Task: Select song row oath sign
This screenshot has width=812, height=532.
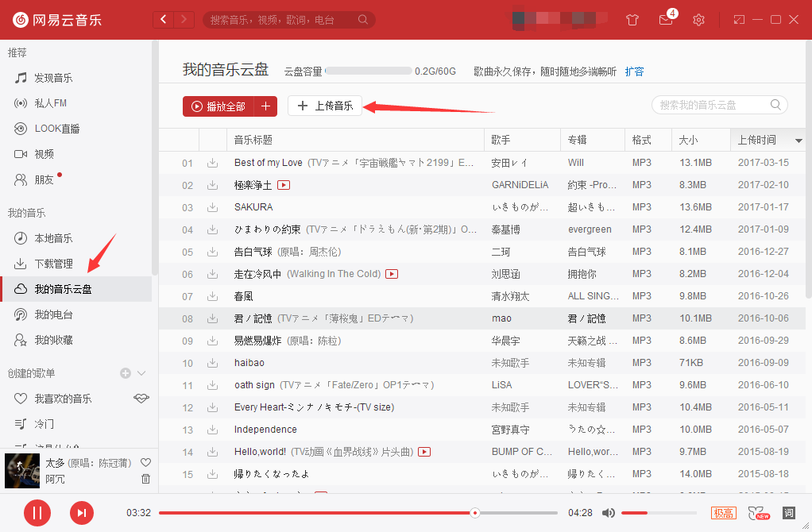Action: pyautogui.click(x=481, y=385)
